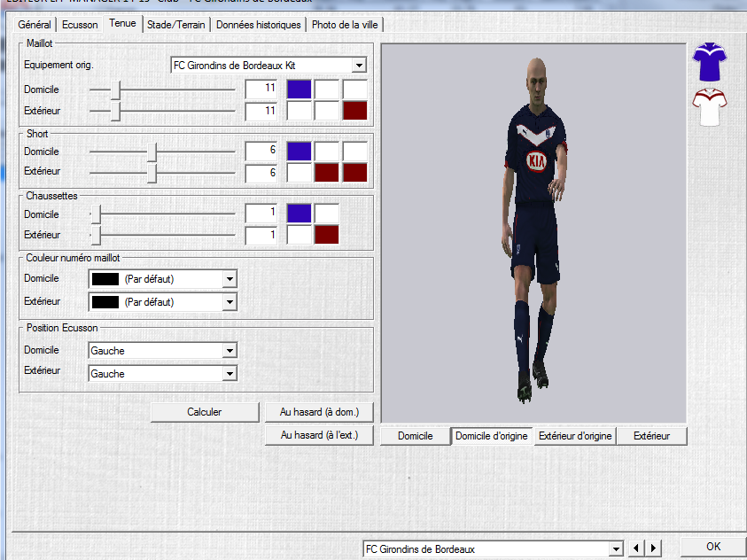Screen dimensions: 747x560
Task: Adjust the Short Domicile slider
Action: click(x=152, y=152)
